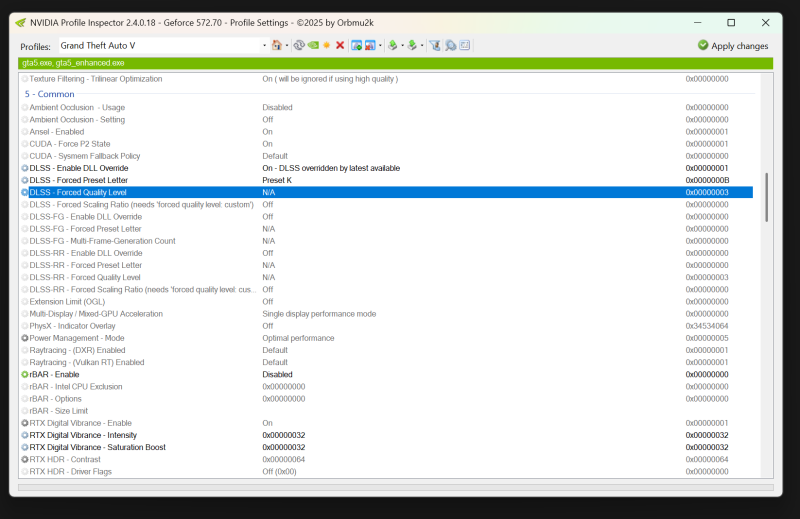800x519 pixels.
Task: Click gear icon beside DLSS - Enable DLL Override
Action: pos(24,168)
